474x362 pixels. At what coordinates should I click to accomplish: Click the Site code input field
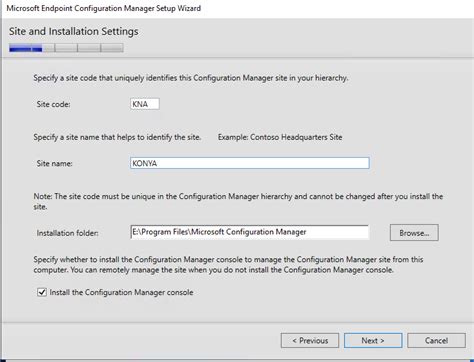tap(145, 104)
